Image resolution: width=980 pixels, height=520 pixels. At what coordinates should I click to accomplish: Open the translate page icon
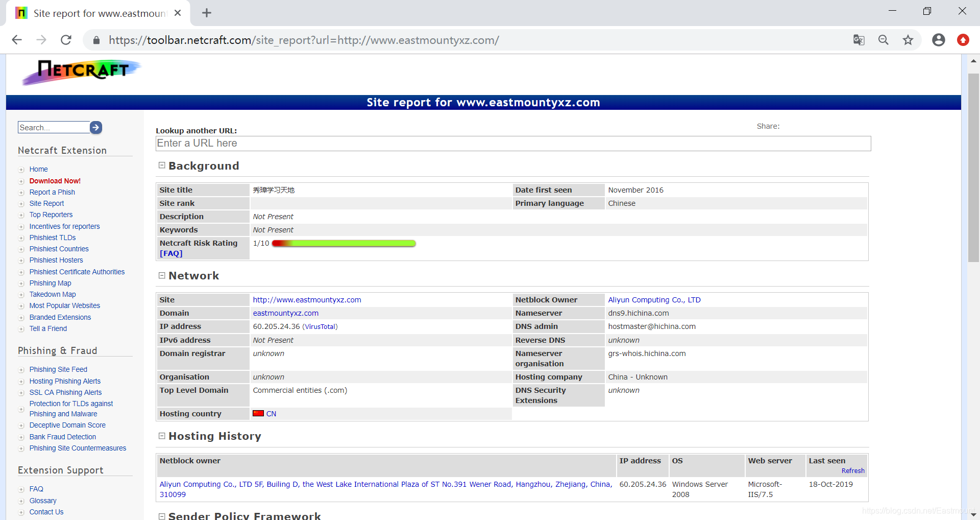click(859, 40)
